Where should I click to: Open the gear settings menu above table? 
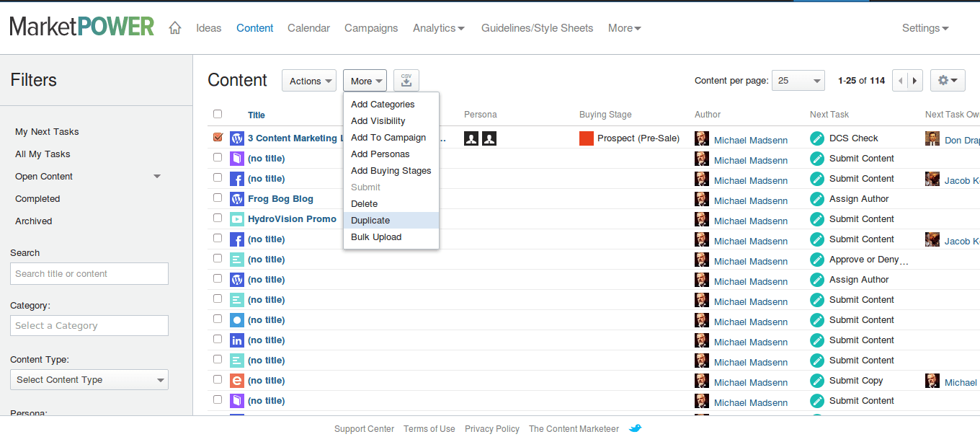(x=948, y=81)
